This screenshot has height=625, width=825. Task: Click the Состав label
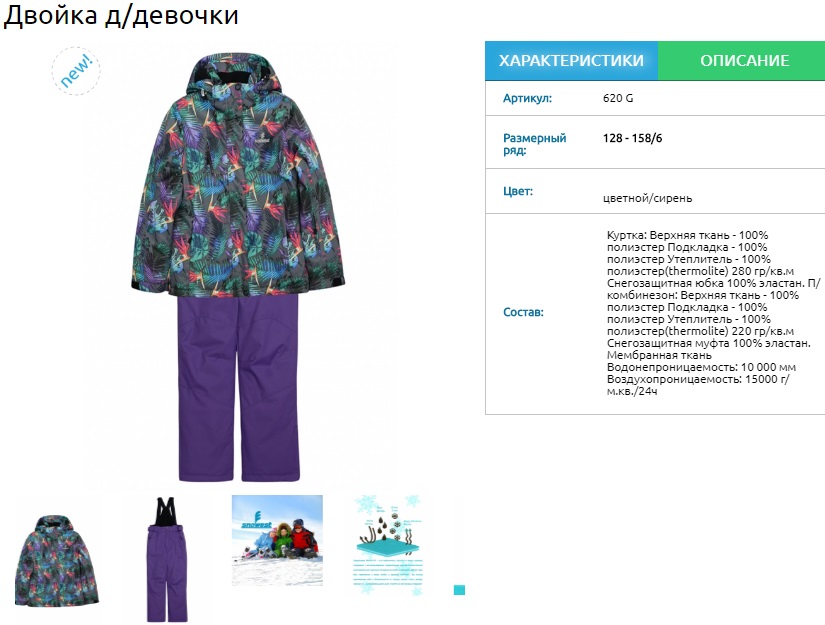[x=523, y=312]
